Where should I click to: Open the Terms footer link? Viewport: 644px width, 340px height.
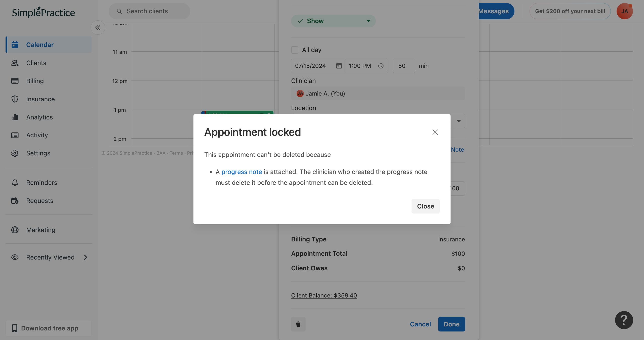pyautogui.click(x=176, y=153)
